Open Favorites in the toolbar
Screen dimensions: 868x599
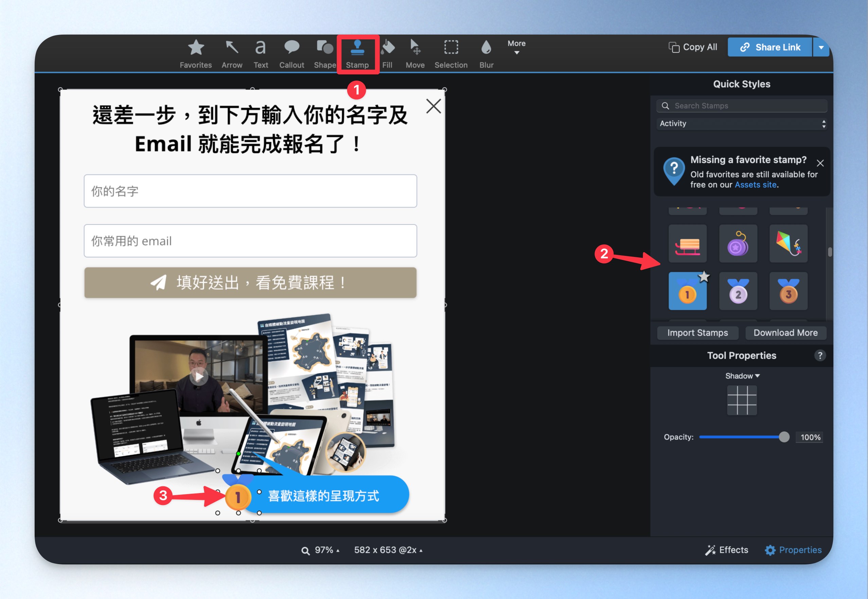(196, 54)
